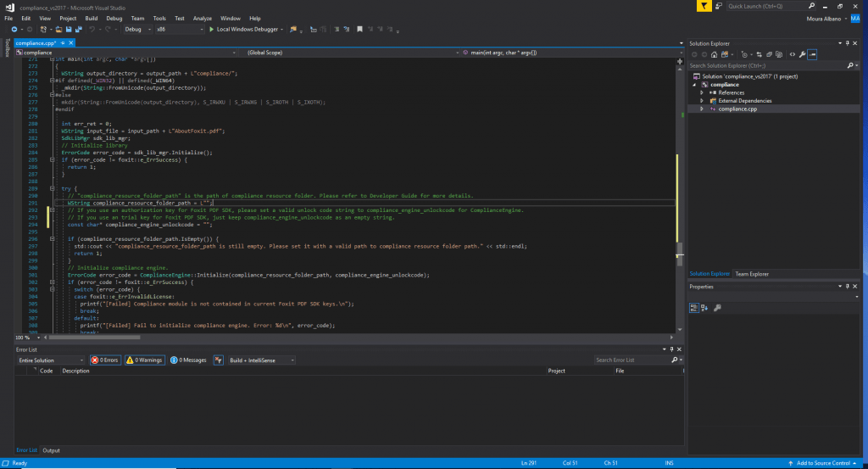The image size is (868, 469).
Task: Open the vertical Toolbox side tab
Action: (x=7, y=47)
